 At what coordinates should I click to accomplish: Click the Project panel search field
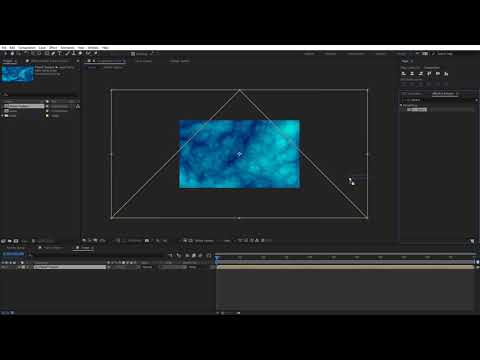[39, 94]
